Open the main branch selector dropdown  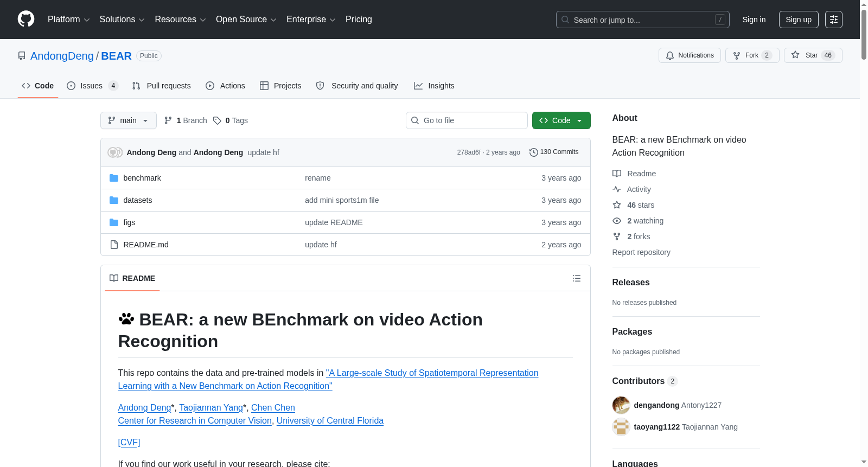tap(129, 120)
